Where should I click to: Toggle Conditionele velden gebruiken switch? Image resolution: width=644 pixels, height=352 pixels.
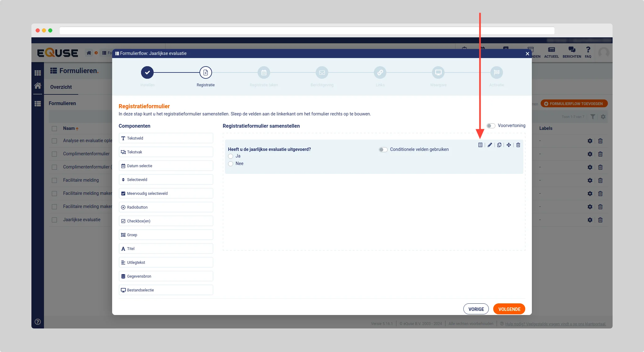[x=383, y=150]
